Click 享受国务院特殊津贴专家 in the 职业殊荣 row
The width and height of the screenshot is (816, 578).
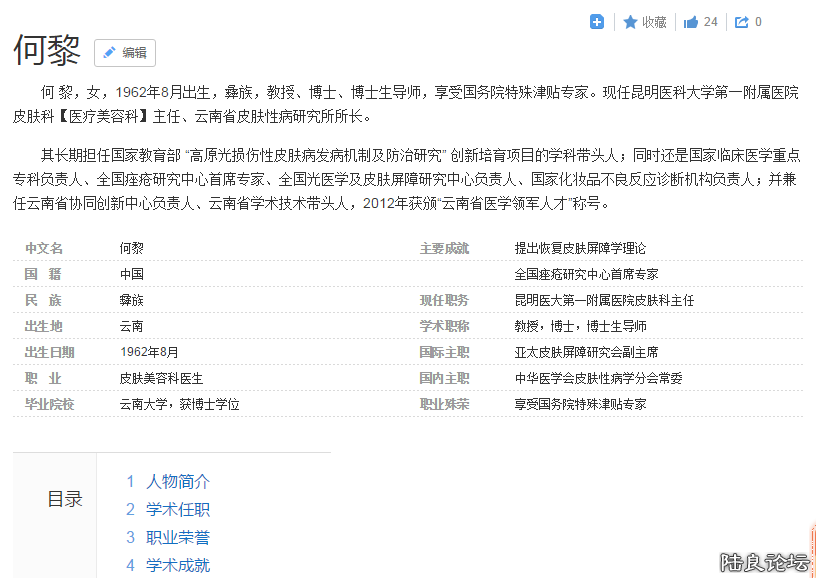pos(580,404)
